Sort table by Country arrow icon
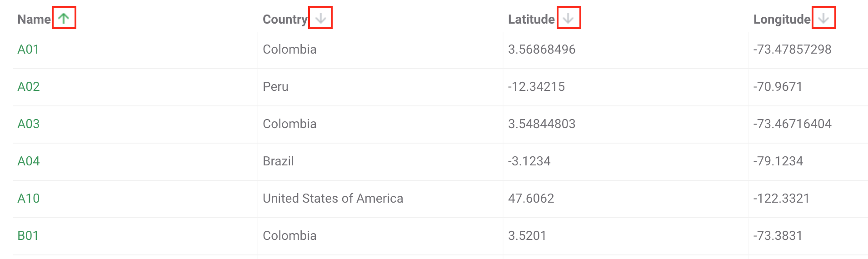The height and width of the screenshot is (259, 868). pyautogui.click(x=320, y=18)
